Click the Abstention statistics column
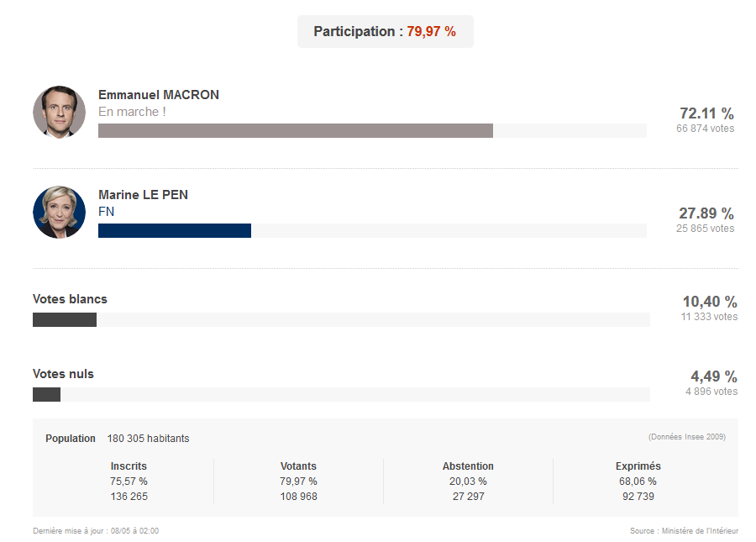Screen dimensions: 756x542 [x=468, y=481]
